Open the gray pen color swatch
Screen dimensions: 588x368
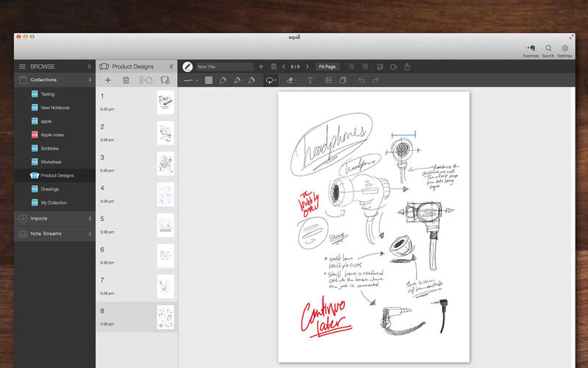209,80
